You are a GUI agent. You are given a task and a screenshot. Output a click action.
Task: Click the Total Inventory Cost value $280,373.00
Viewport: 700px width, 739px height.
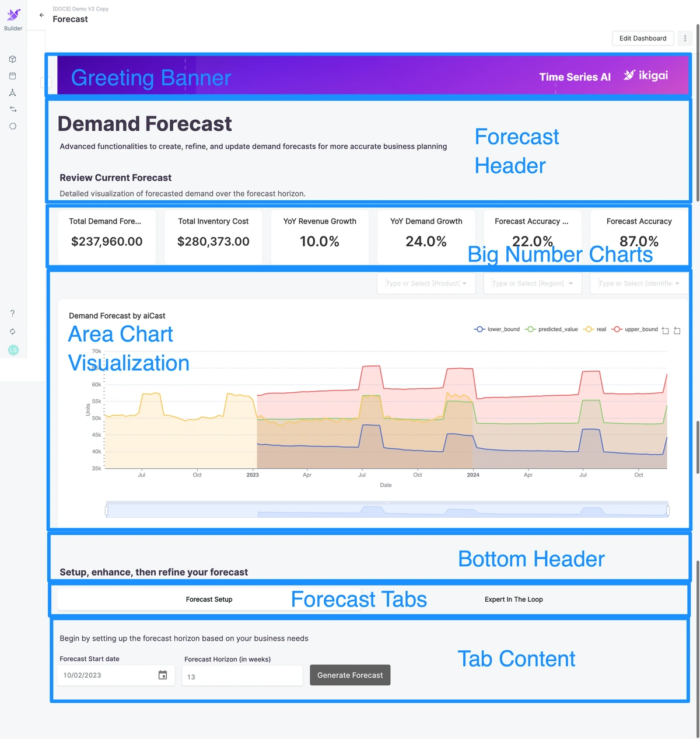point(213,242)
